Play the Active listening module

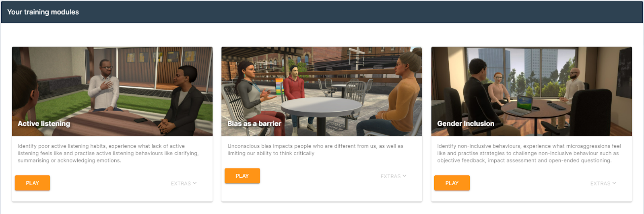(33, 183)
